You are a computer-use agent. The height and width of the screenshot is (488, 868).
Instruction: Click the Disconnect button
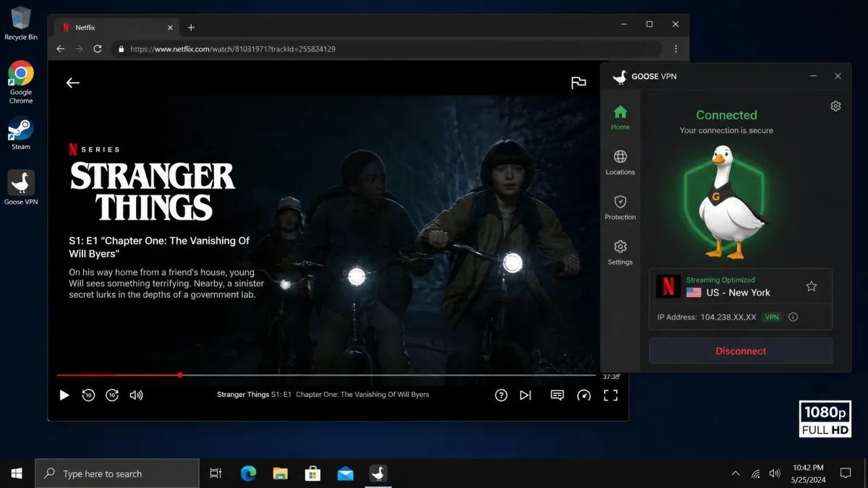click(741, 351)
